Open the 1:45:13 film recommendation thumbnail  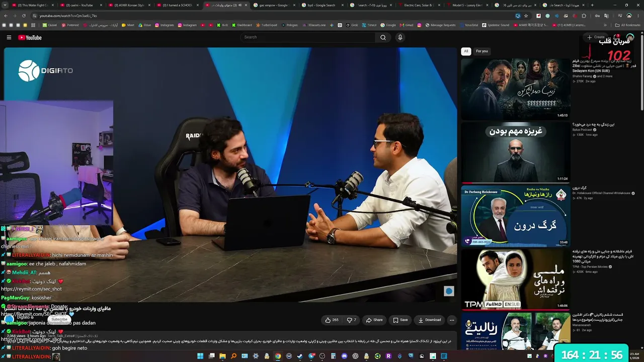coord(515,89)
